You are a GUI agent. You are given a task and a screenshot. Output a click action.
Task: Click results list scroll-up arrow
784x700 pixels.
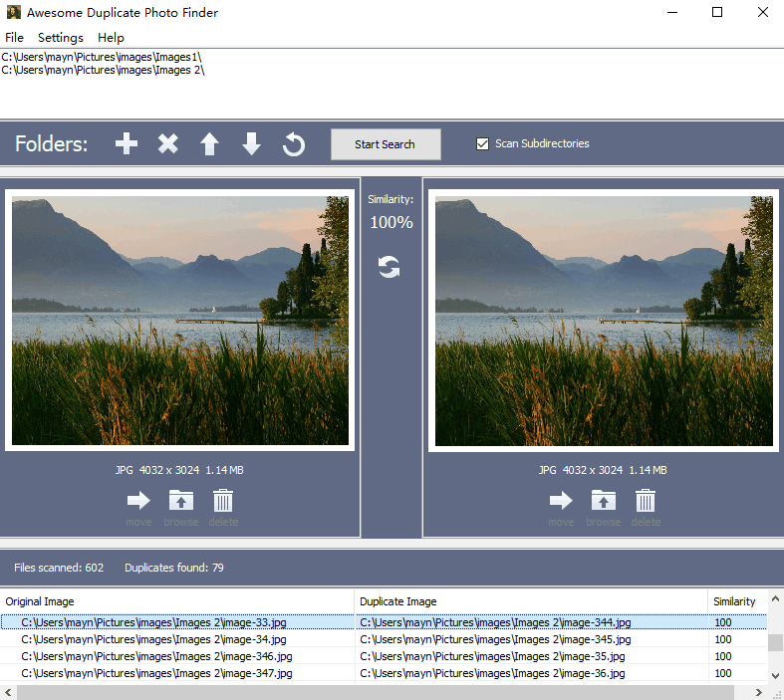(x=775, y=598)
